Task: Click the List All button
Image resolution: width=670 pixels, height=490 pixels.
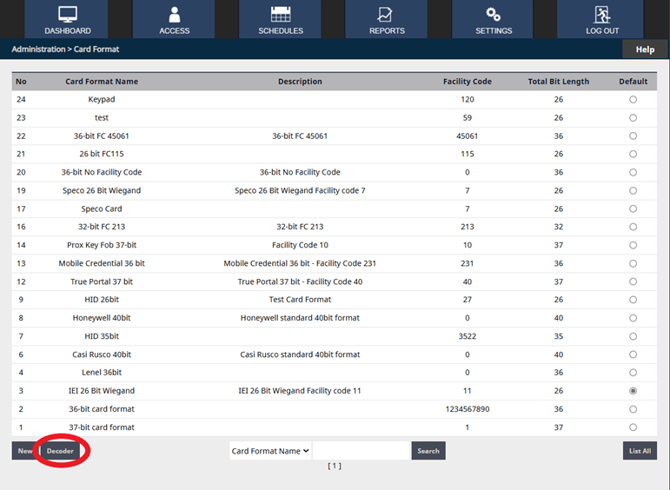Action: [640, 451]
